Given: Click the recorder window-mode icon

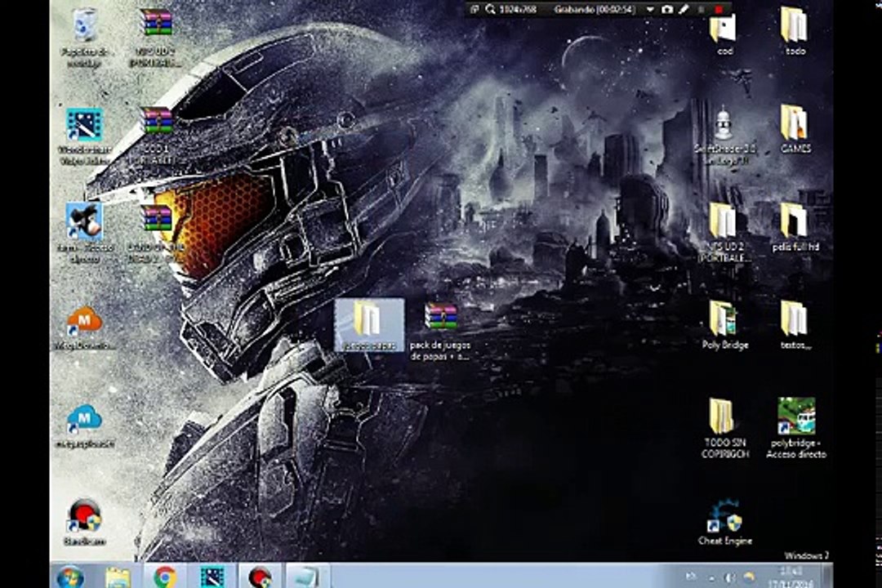Looking at the screenshot, I should pos(474,10).
